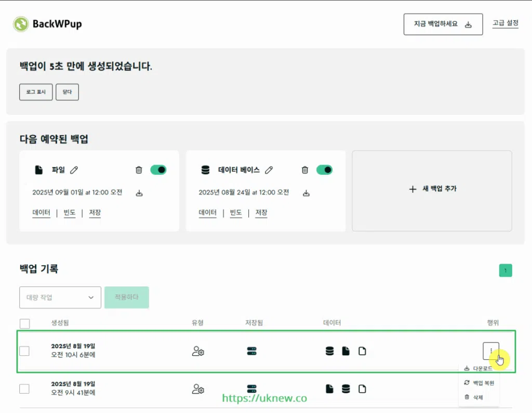Click database icon in first row's 데이터 column
532x413 pixels.
pyautogui.click(x=330, y=351)
